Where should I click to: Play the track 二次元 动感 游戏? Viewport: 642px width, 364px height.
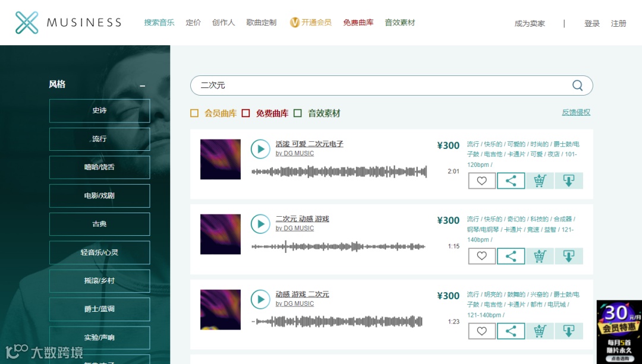[260, 224]
